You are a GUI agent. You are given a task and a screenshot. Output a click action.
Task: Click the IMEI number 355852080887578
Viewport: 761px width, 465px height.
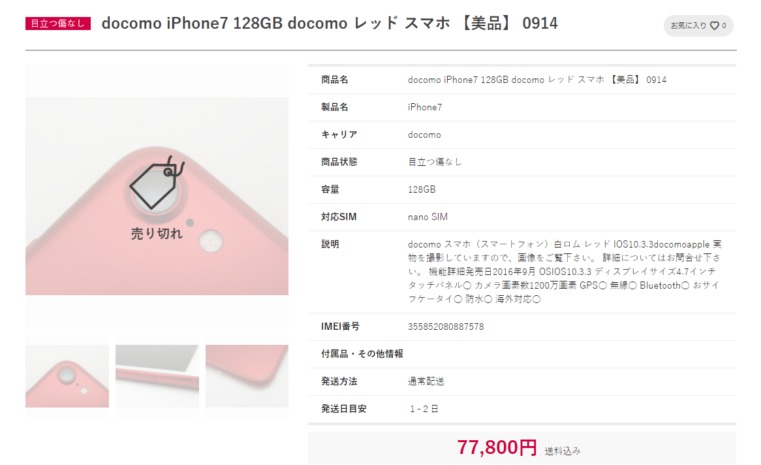446,327
